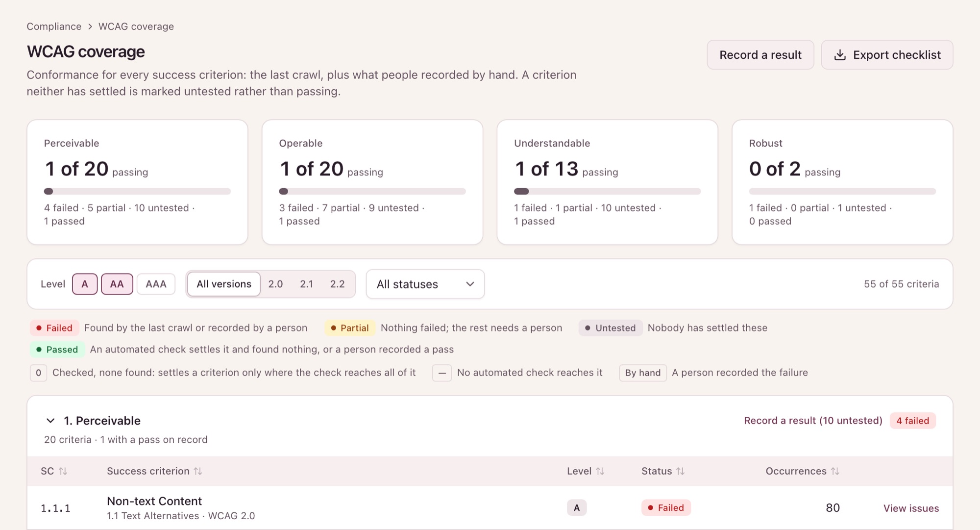This screenshot has height=530, width=980.
Task: Click the Untested legend chip
Action: [611, 328]
